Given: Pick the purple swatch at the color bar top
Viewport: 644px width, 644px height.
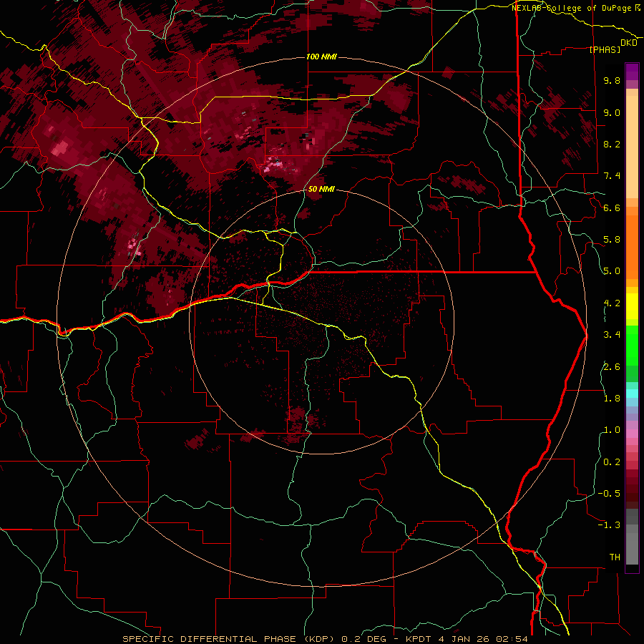Looking at the screenshot, I should tap(632, 72).
